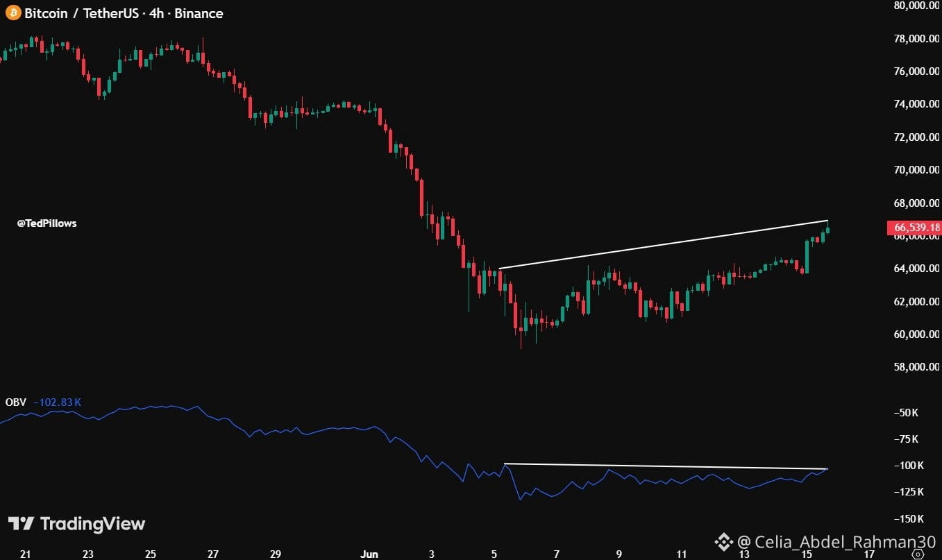942x560 pixels.
Task: Click the 80,000.00 price axis label
Action: pos(916,6)
